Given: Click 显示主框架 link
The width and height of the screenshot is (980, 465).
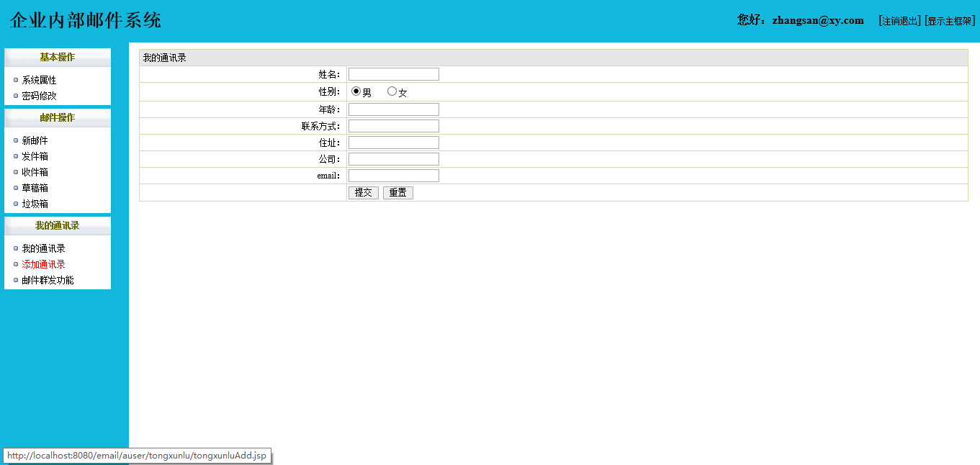Looking at the screenshot, I should pyautogui.click(x=950, y=21).
